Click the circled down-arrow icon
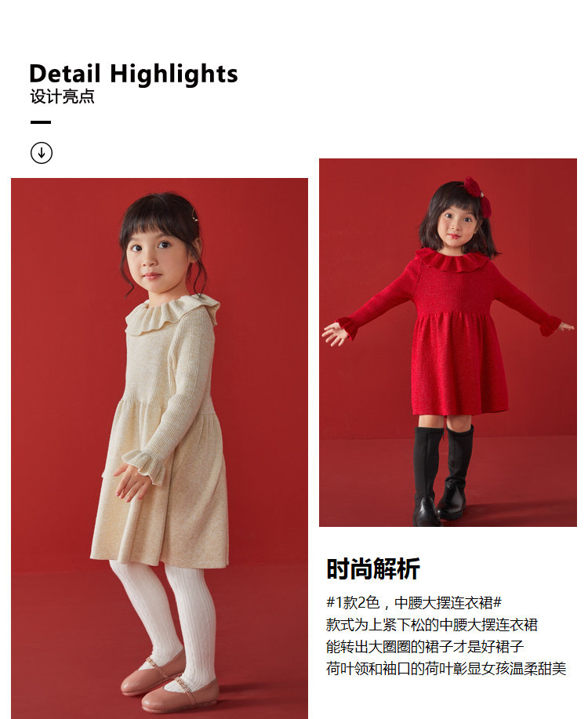Screen dimensions: 588x719 tap(42, 153)
